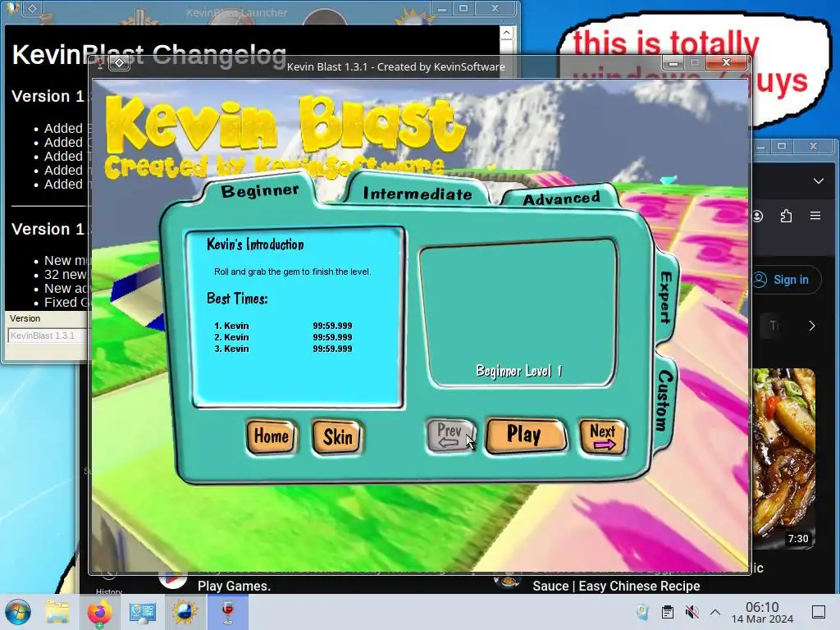Image resolution: width=840 pixels, height=630 pixels.
Task: Go to previous level with Prev
Action: click(x=450, y=435)
